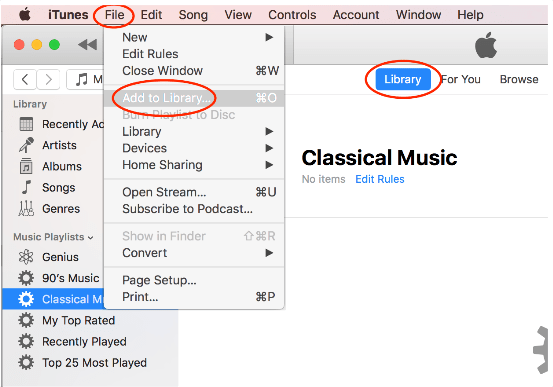Open the Help menu
The width and height of the screenshot is (553, 387).
(470, 15)
